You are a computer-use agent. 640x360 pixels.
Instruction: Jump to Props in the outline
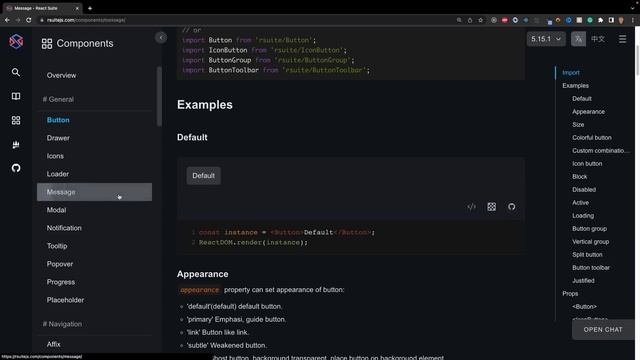570,294
